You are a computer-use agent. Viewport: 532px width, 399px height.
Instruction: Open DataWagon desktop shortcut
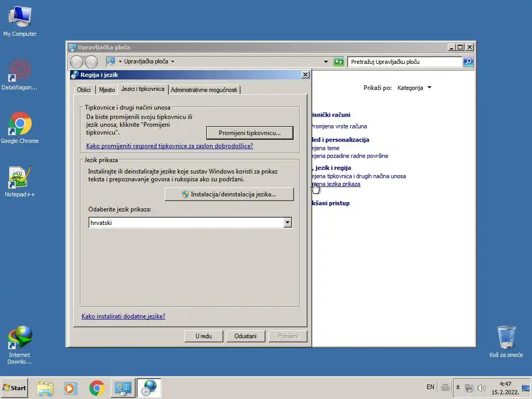[x=20, y=75]
